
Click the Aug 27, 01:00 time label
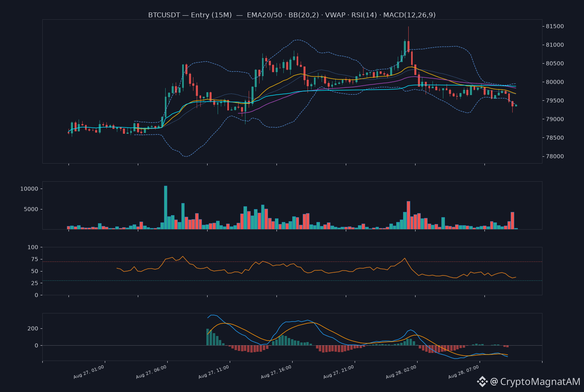89,372
